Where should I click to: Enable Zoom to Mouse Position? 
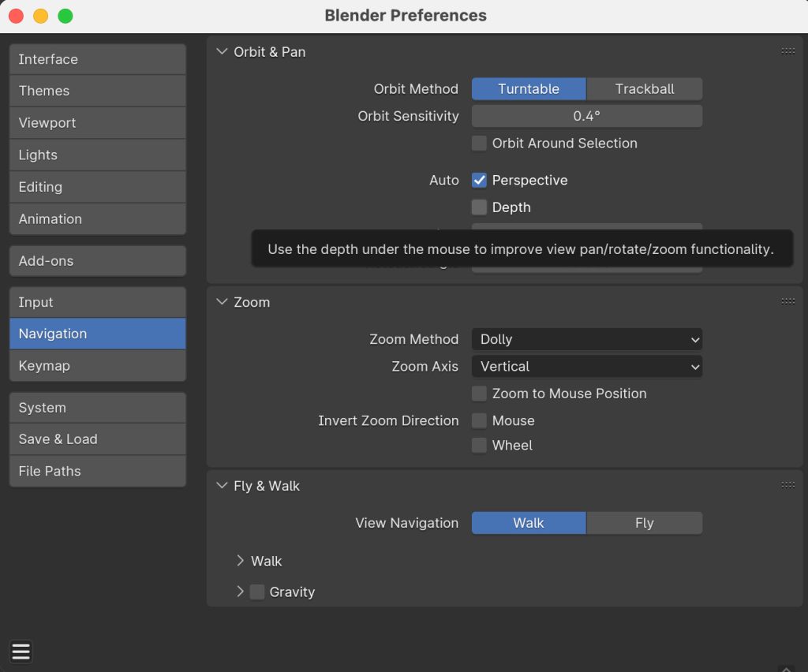[x=479, y=394]
